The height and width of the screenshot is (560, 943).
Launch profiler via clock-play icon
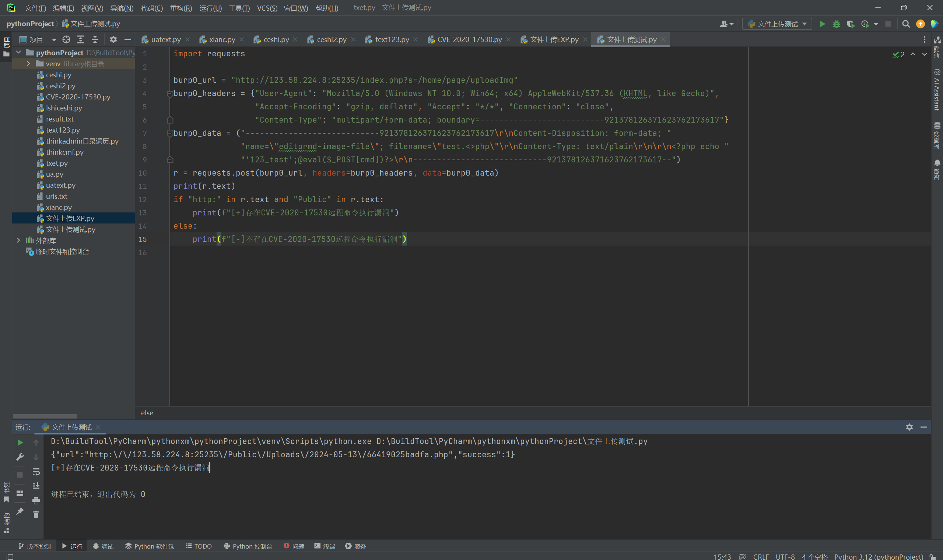click(x=865, y=24)
